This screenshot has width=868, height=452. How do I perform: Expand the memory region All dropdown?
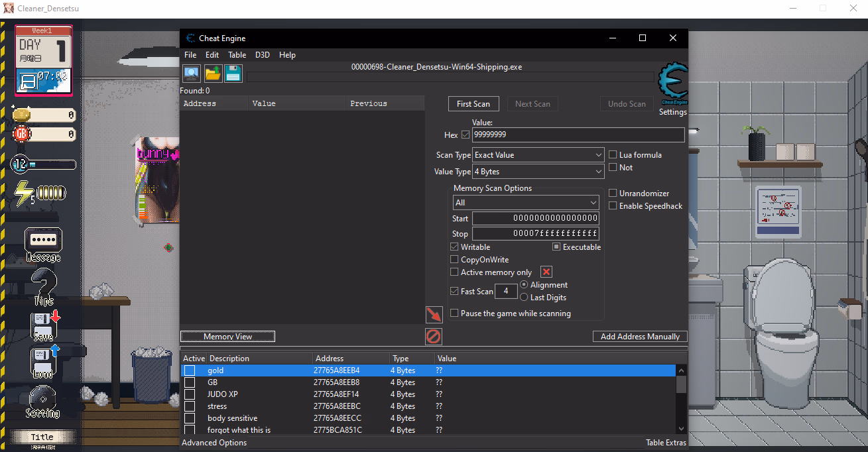tap(526, 203)
